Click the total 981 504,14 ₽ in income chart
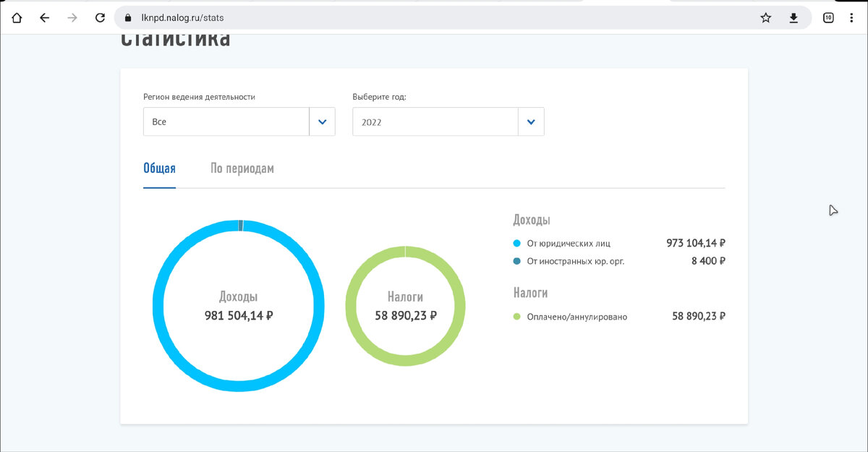Viewport: 868px width, 452px height. tap(239, 315)
